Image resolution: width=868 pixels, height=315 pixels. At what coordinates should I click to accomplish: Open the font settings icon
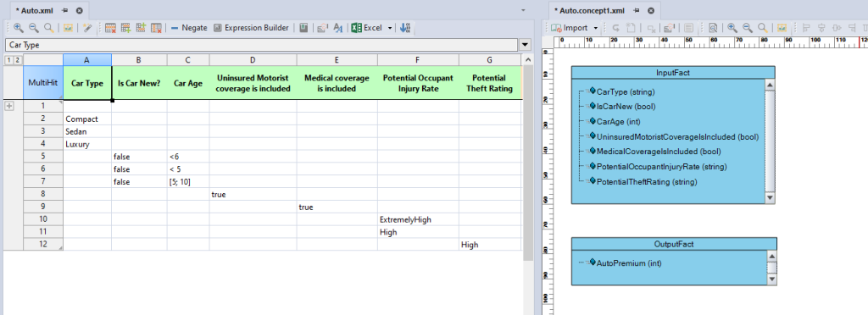click(x=338, y=28)
